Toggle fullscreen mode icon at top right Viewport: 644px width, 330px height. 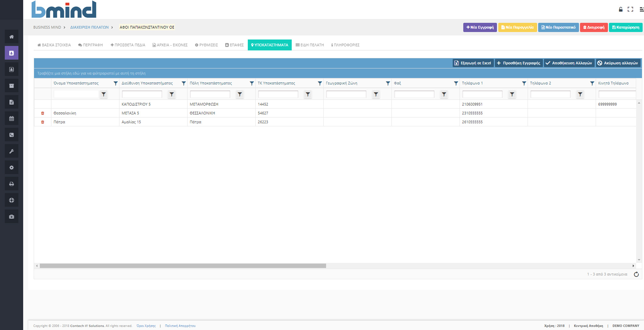pyautogui.click(x=630, y=9)
